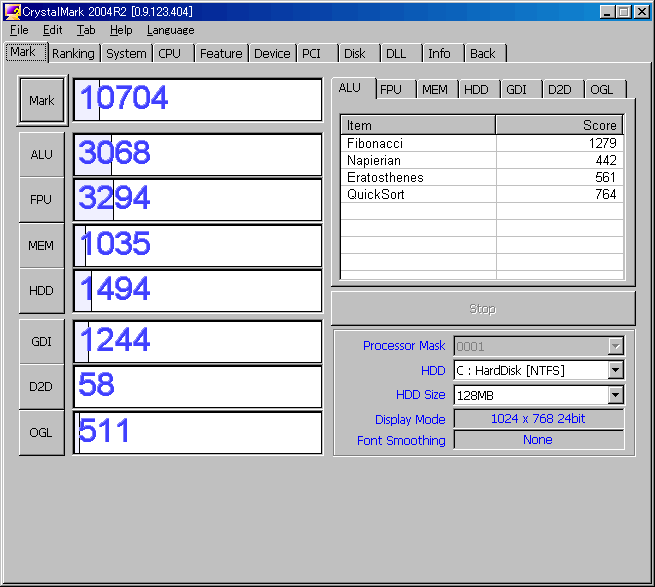The height and width of the screenshot is (587, 655).
Task: Switch to the Ranking tab
Action: (x=74, y=53)
